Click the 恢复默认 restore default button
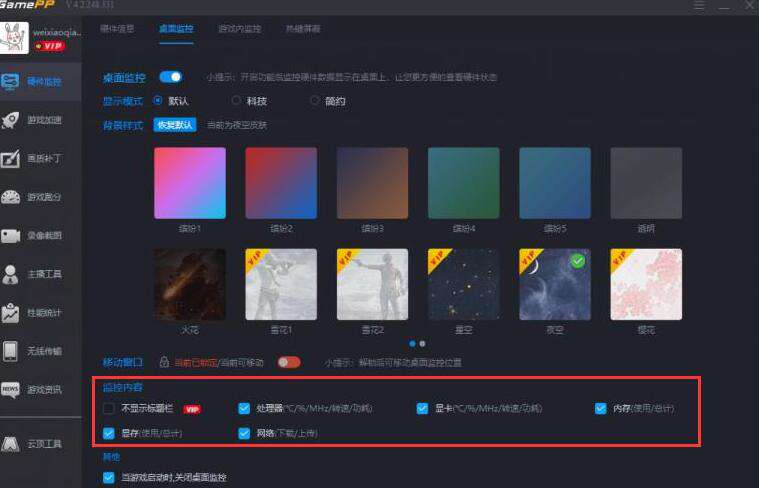Screen dimensions: 759x488 click(x=175, y=125)
